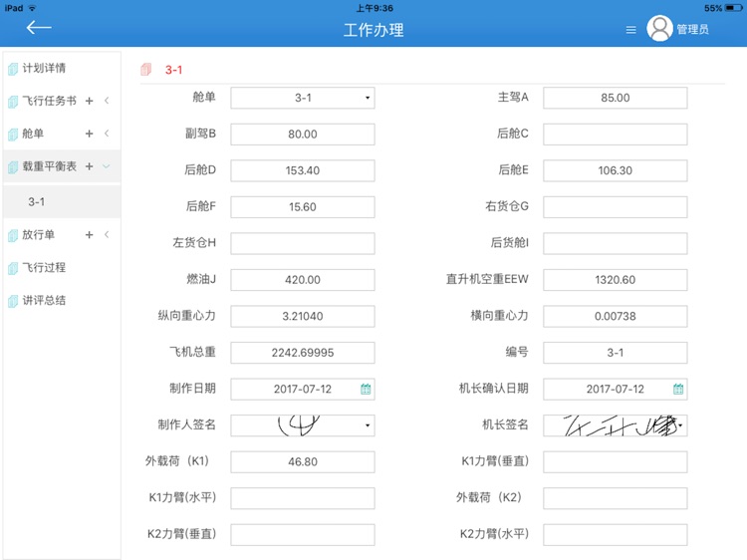747x560 pixels.
Task: Expand the 舱单 sidebar chevron
Action: 107,134
